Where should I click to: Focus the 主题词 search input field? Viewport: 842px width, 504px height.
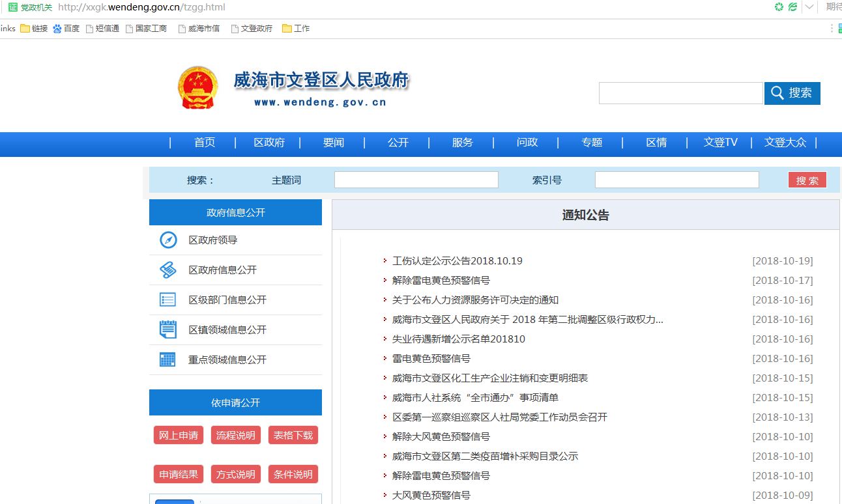(416, 180)
